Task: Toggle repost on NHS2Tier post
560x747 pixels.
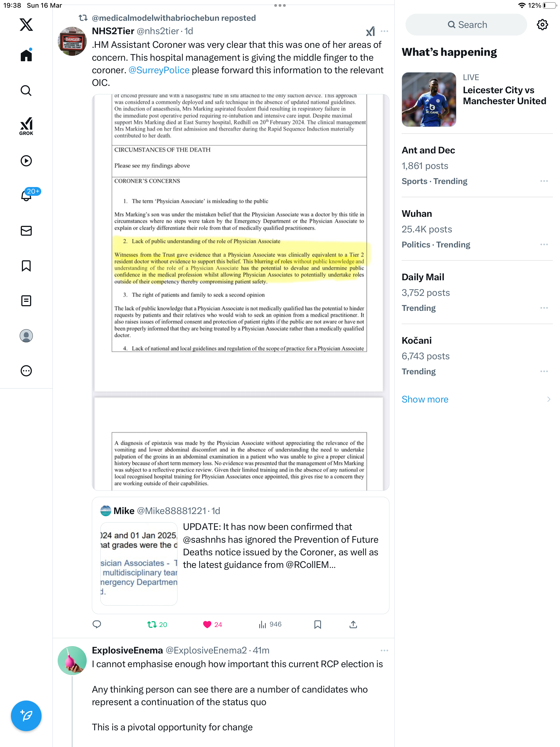Action: [157, 625]
